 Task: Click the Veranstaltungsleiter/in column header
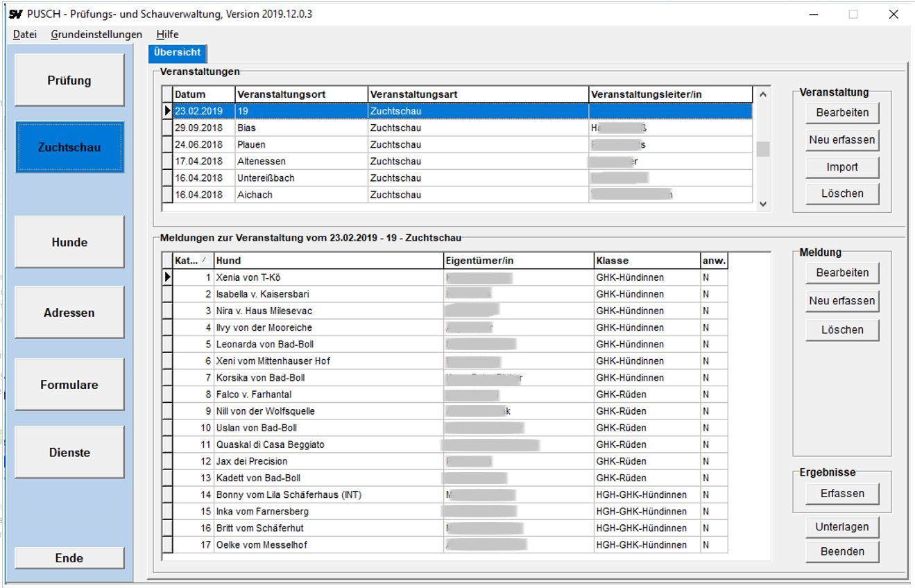[x=671, y=94]
